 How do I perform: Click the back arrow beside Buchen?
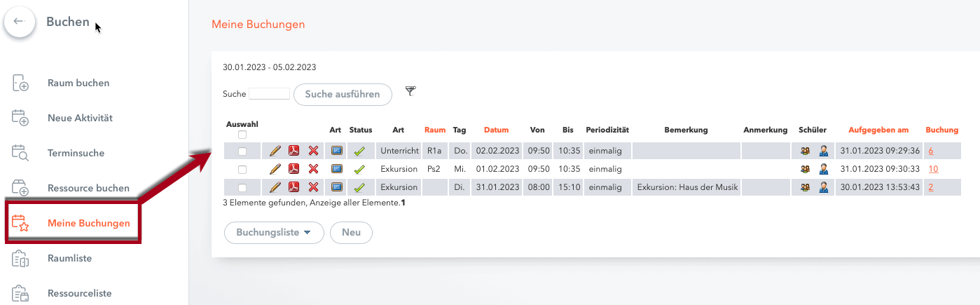(x=19, y=22)
